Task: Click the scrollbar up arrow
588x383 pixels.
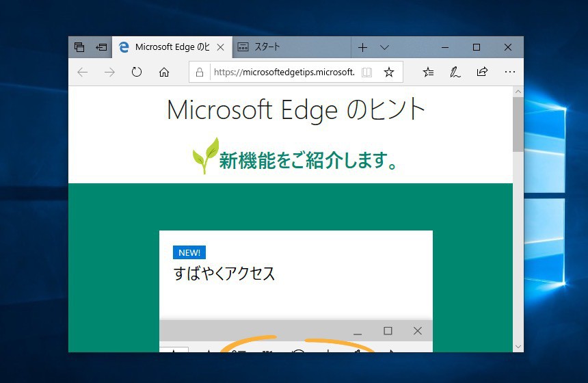Action: click(x=518, y=92)
